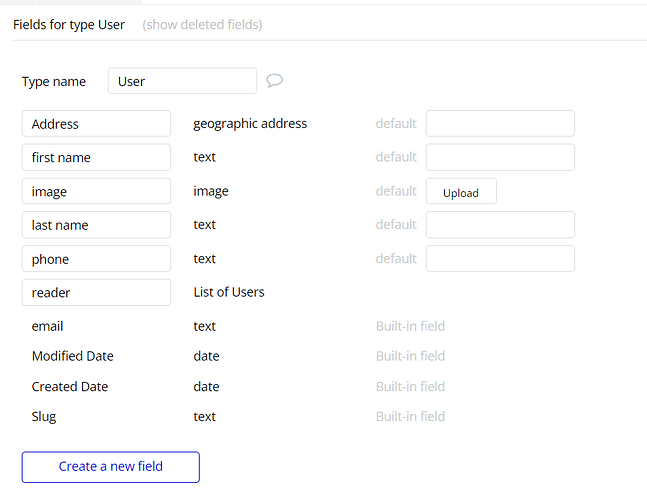The width and height of the screenshot is (647, 500).
Task: Click the image field name box
Action: (96, 191)
